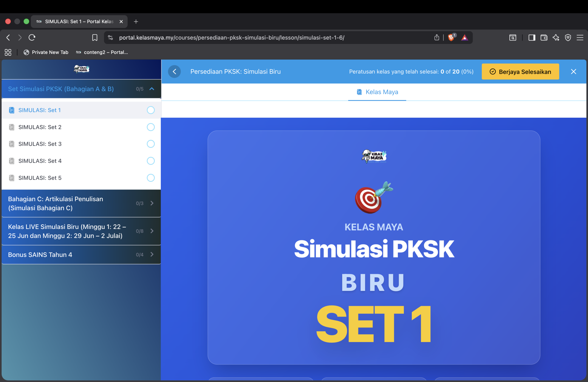Viewport: 588px width, 382px height.
Task: Open the Leo AI sparkle icon
Action: (556, 37)
